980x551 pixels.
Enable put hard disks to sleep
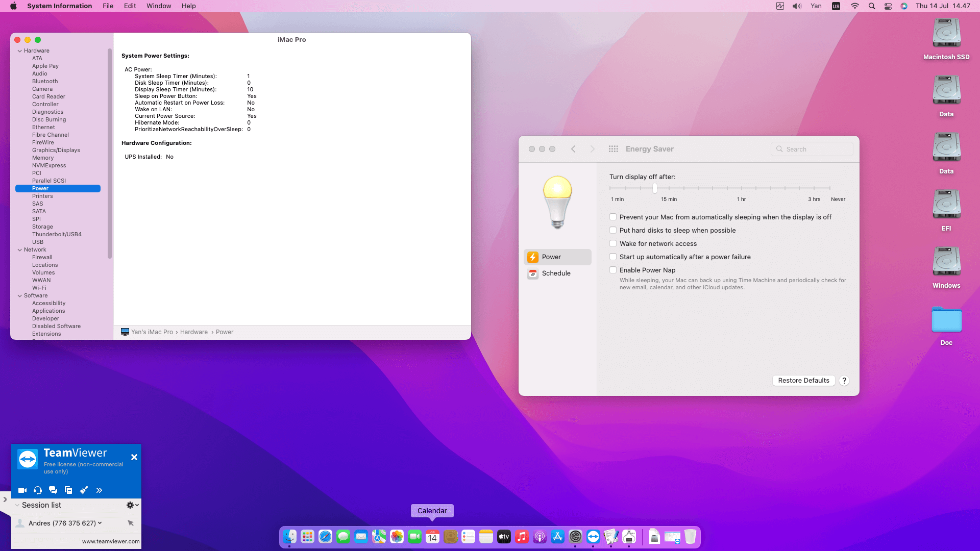coord(613,230)
